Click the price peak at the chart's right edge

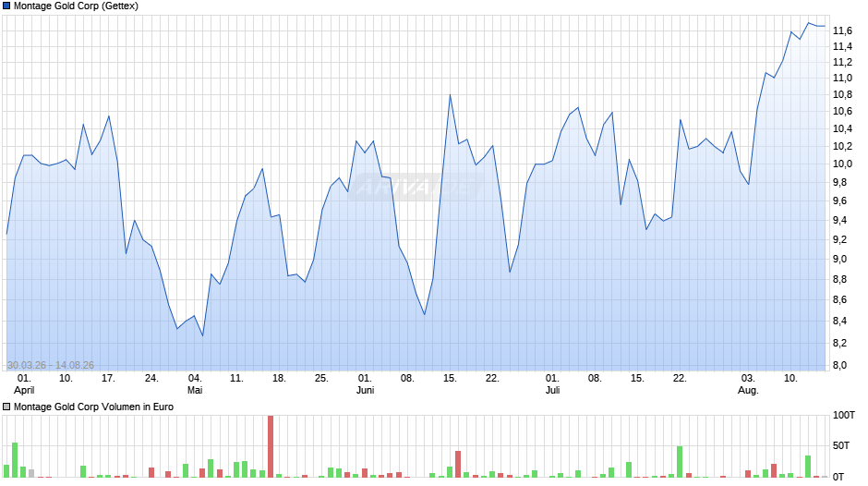(x=808, y=23)
